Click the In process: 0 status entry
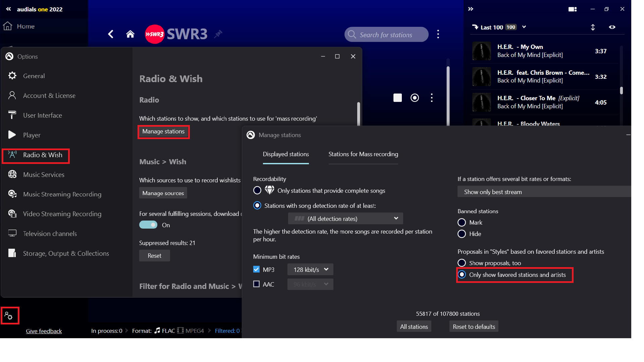This screenshot has width=644, height=362. pos(107,331)
